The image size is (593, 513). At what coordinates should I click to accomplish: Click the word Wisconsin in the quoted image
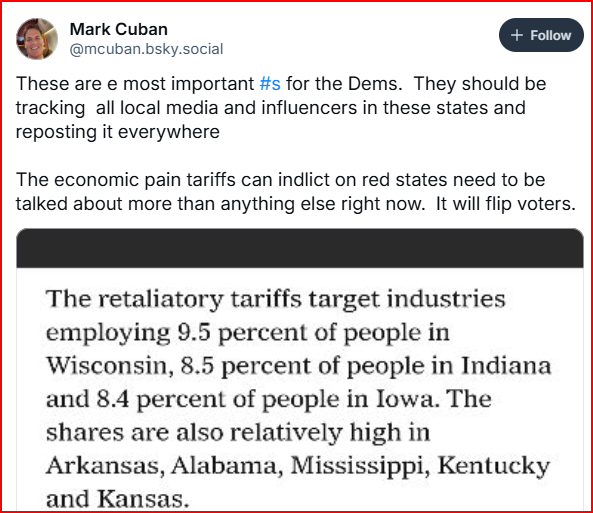click(110, 366)
